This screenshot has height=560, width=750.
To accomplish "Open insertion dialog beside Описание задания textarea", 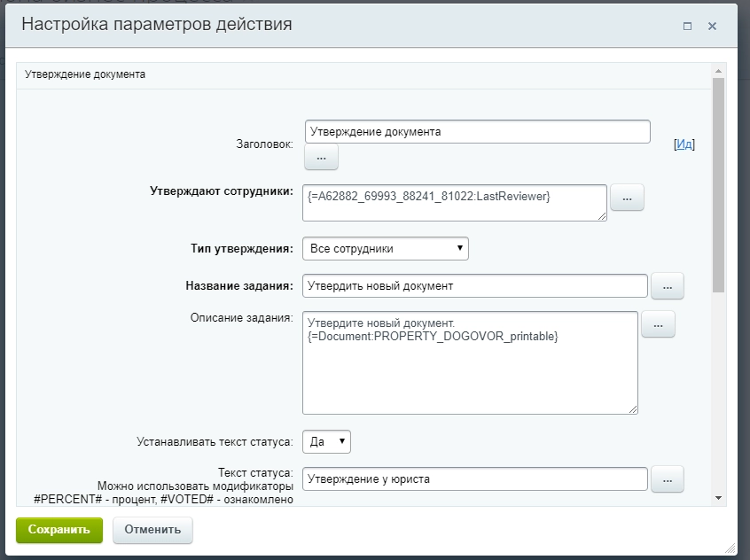I will (658, 324).
